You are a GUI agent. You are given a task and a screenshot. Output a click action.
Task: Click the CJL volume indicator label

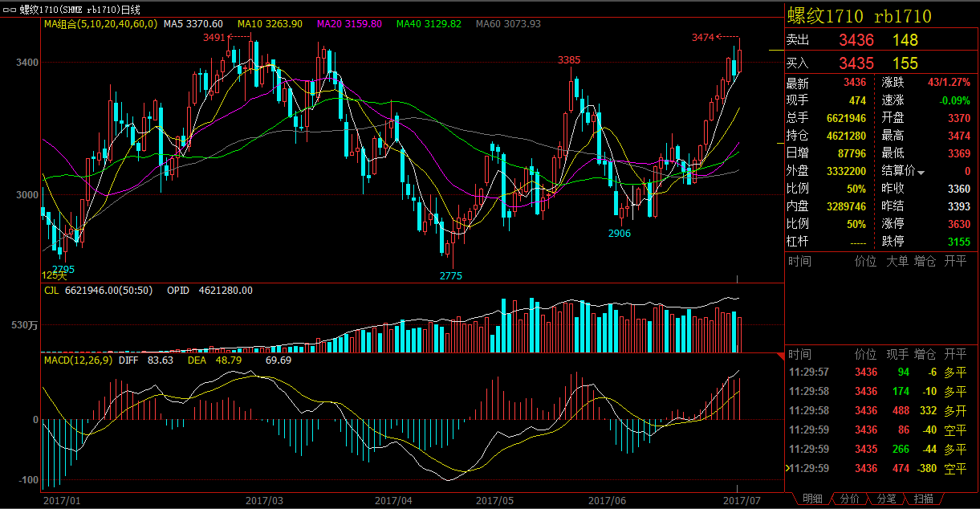(52, 290)
